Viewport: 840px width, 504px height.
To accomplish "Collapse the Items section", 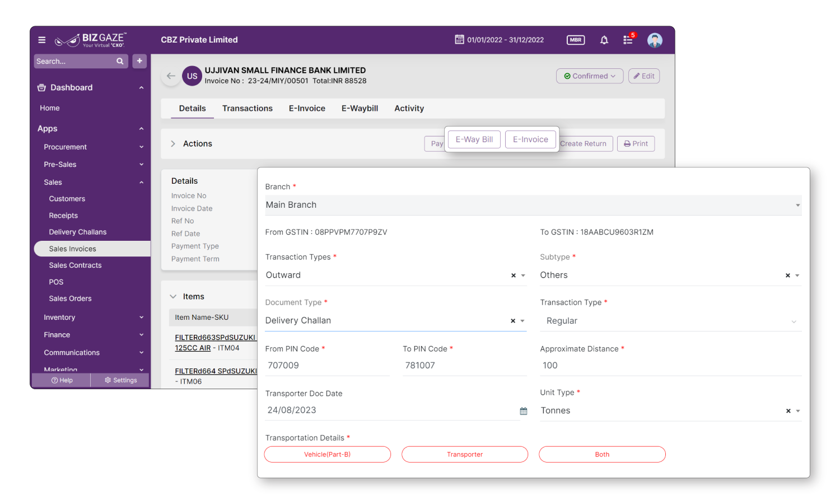I will (173, 297).
